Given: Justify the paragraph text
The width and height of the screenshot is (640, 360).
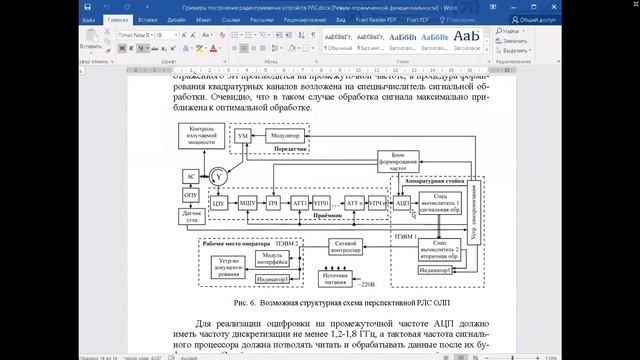Looking at the screenshot, I should [x=263, y=49].
